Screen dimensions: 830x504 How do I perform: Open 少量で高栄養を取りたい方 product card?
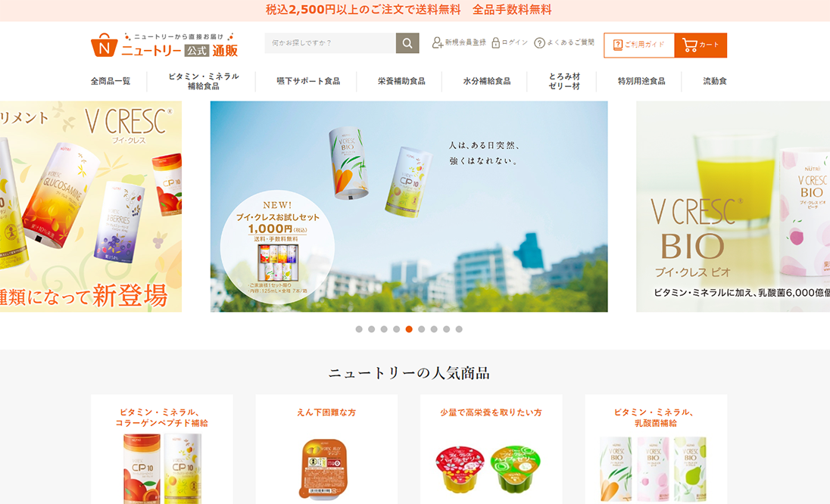click(x=491, y=449)
